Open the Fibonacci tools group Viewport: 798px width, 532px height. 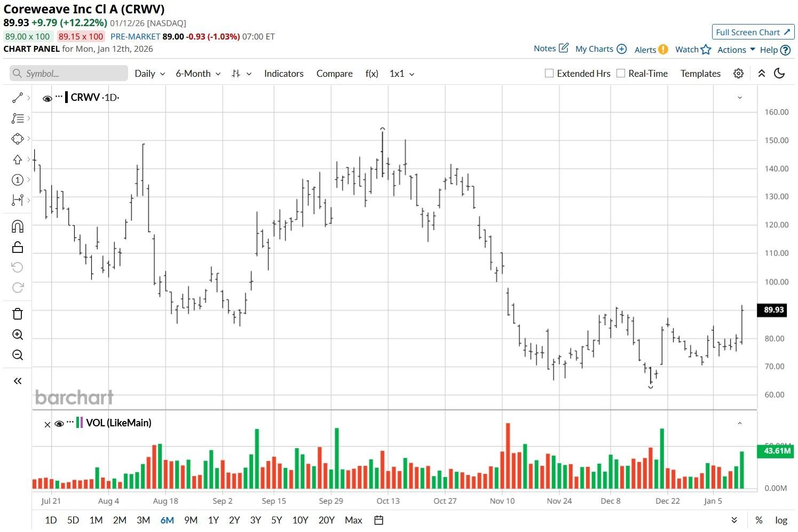pyautogui.click(x=18, y=118)
